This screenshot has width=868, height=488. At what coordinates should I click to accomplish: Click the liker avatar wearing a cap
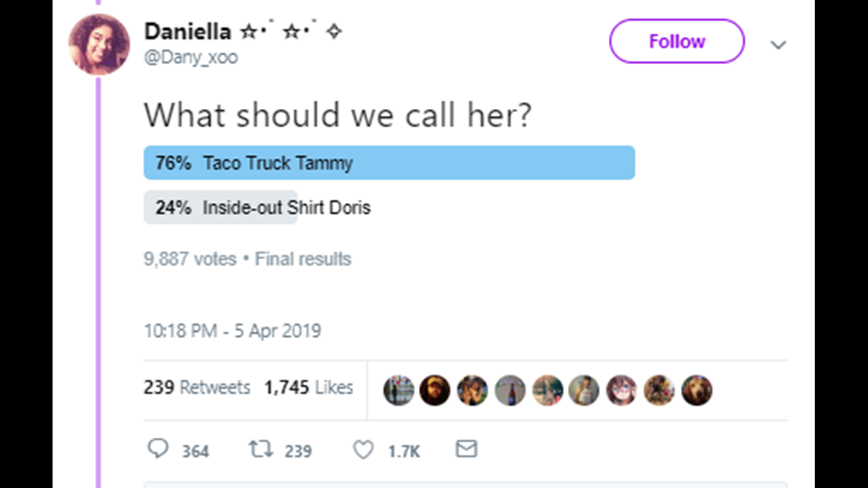point(435,391)
